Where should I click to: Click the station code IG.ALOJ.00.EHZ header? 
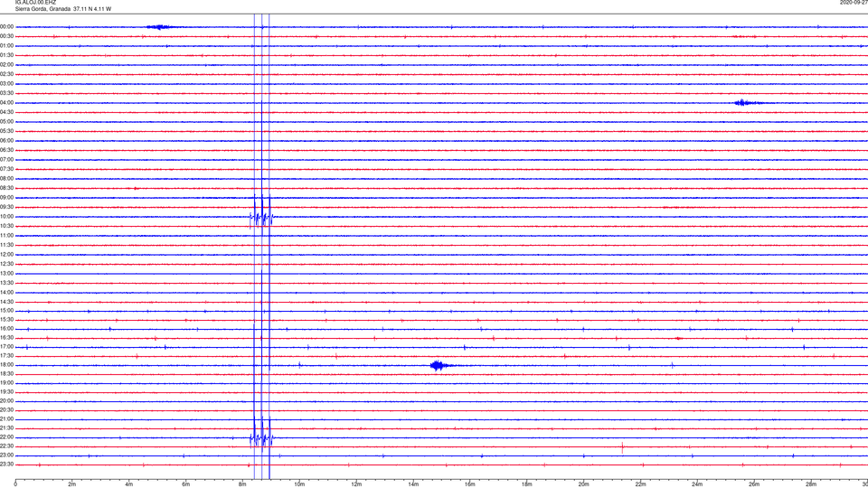(x=35, y=2)
